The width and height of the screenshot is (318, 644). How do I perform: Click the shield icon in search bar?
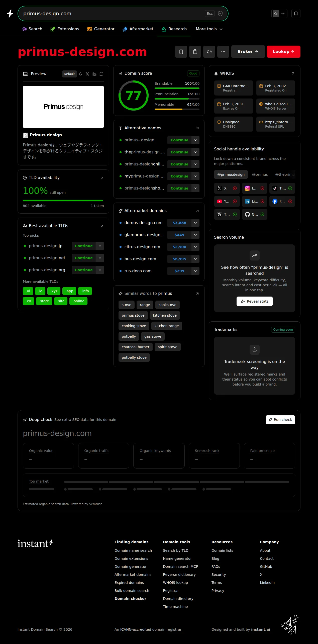(x=220, y=14)
